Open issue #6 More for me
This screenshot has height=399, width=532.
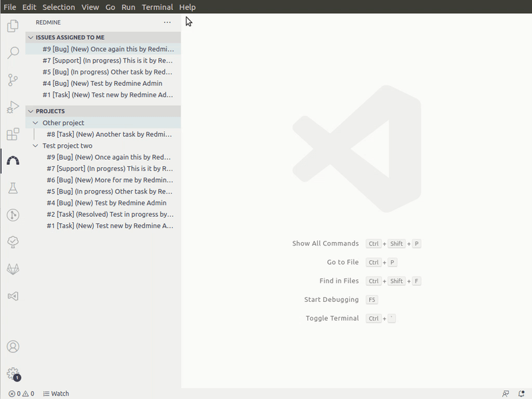click(103, 180)
